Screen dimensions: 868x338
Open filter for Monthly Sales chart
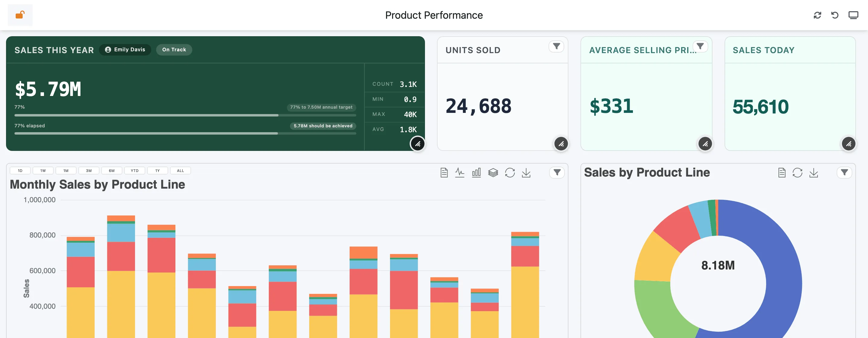[x=557, y=173]
